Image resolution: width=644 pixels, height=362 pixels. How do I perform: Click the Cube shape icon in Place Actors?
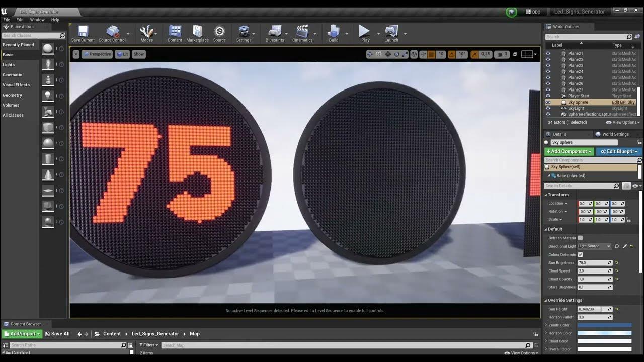[x=48, y=127]
